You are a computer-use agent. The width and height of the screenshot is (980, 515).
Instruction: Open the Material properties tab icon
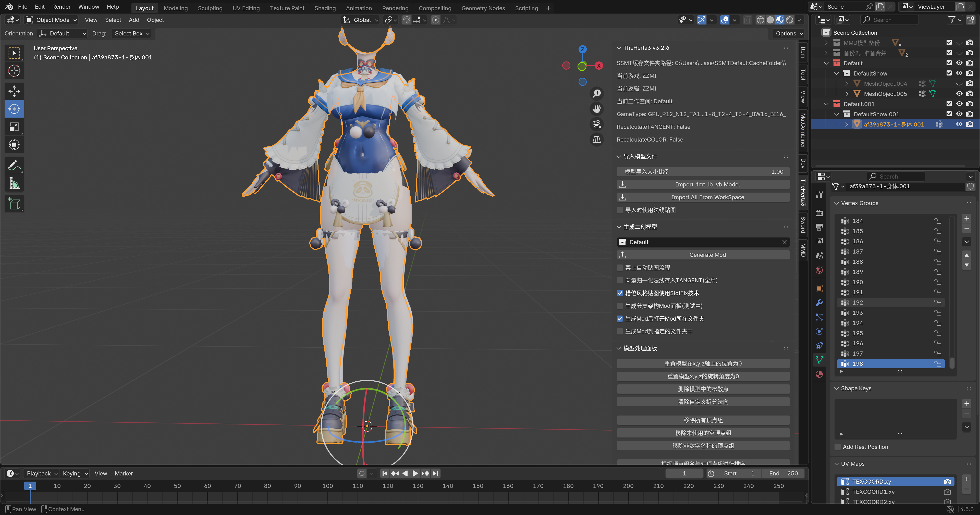pyautogui.click(x=819, y=374)
